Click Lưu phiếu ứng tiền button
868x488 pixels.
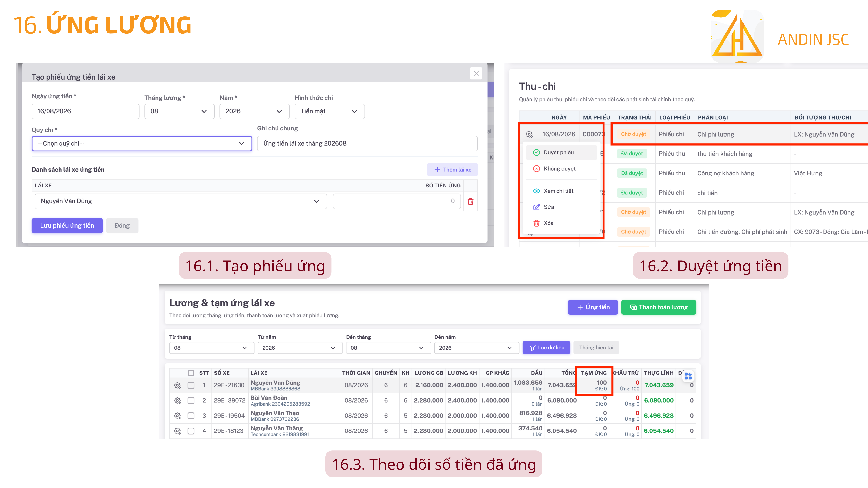point(67,226)
